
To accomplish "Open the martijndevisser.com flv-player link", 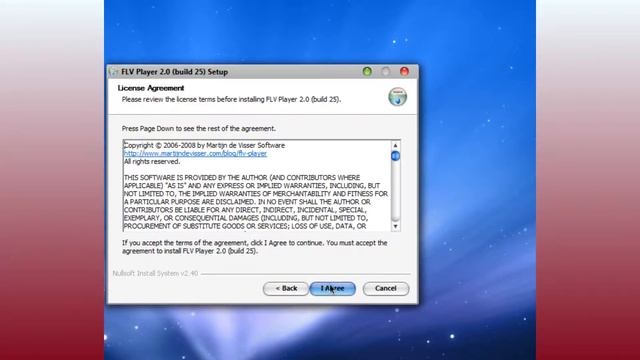I will pos(195,153).
